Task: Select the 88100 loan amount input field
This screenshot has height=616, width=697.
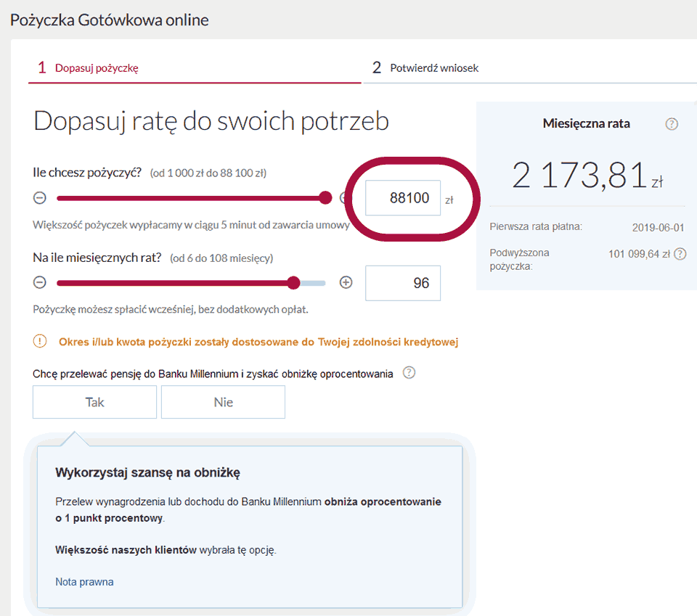Action: point(403,197)
